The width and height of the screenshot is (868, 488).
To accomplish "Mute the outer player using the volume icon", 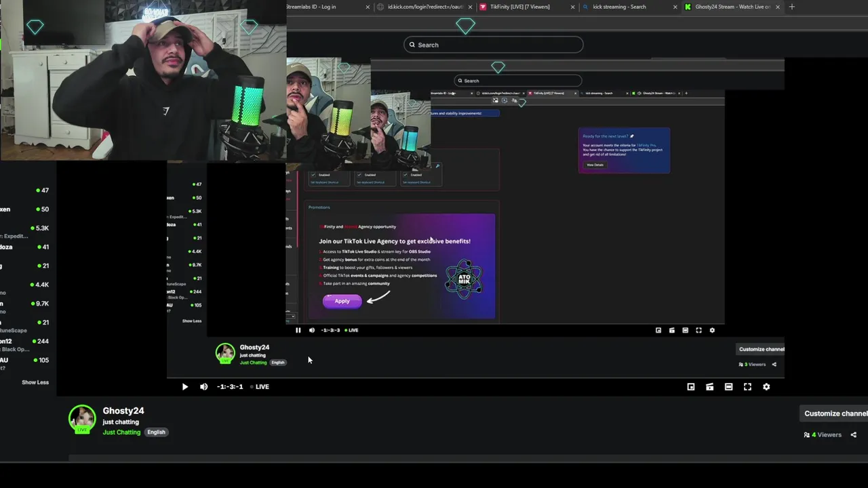I will point(203,387).
